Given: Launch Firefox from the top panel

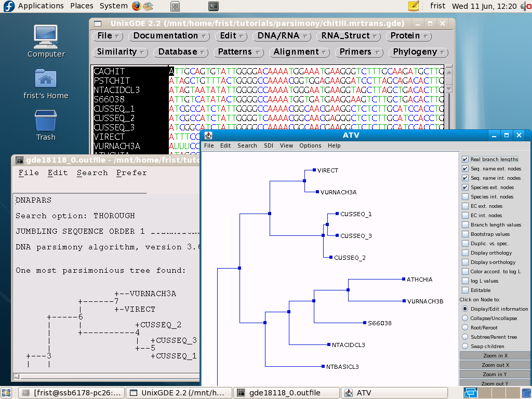Looking at the screenshot, I should 137,6.
